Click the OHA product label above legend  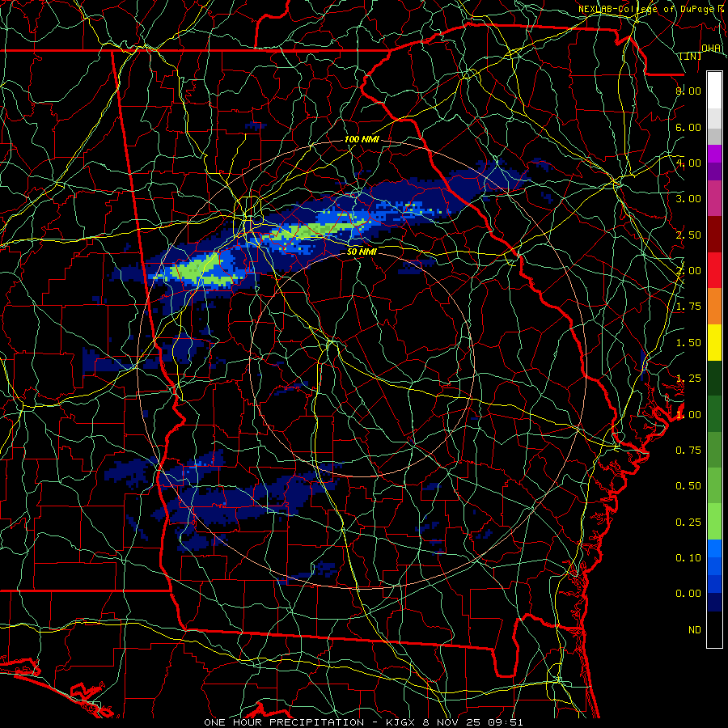(711, 49)
